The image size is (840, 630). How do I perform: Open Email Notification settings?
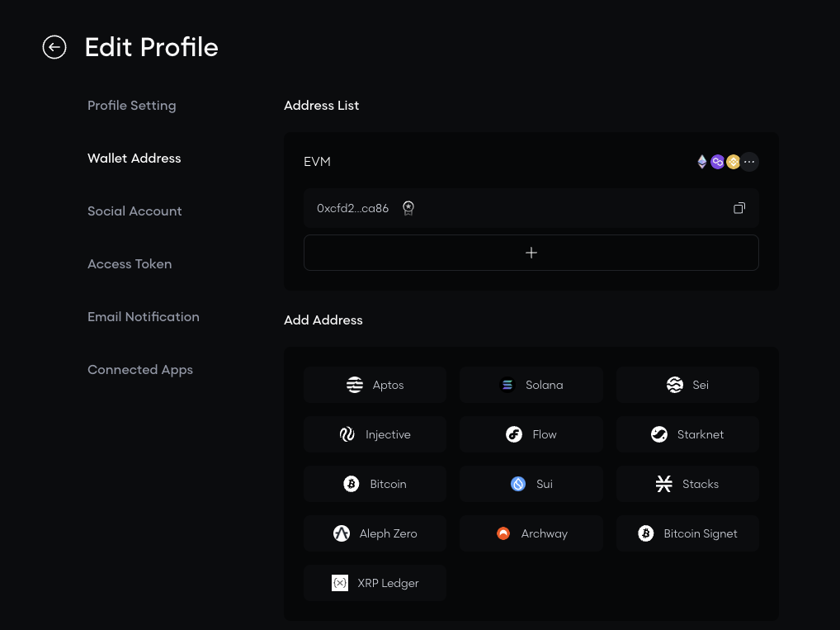(x=144, y=317)
